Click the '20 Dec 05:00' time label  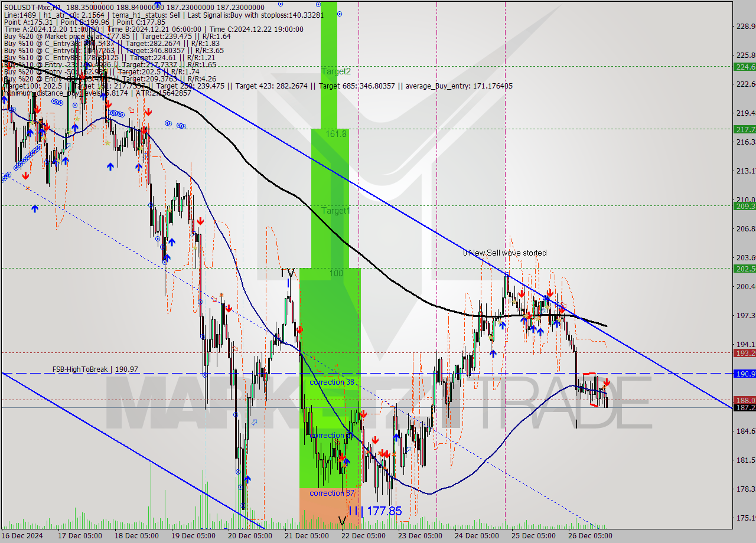point(249,536)
